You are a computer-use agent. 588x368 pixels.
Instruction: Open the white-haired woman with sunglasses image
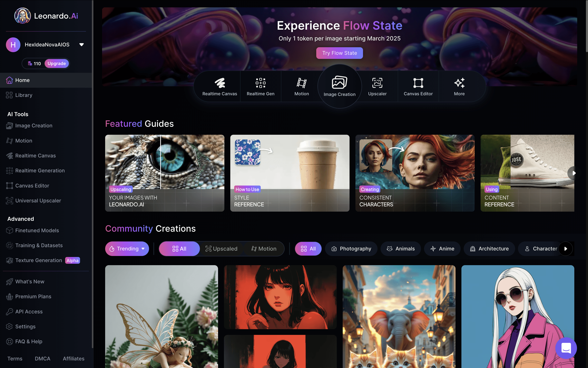518,316
